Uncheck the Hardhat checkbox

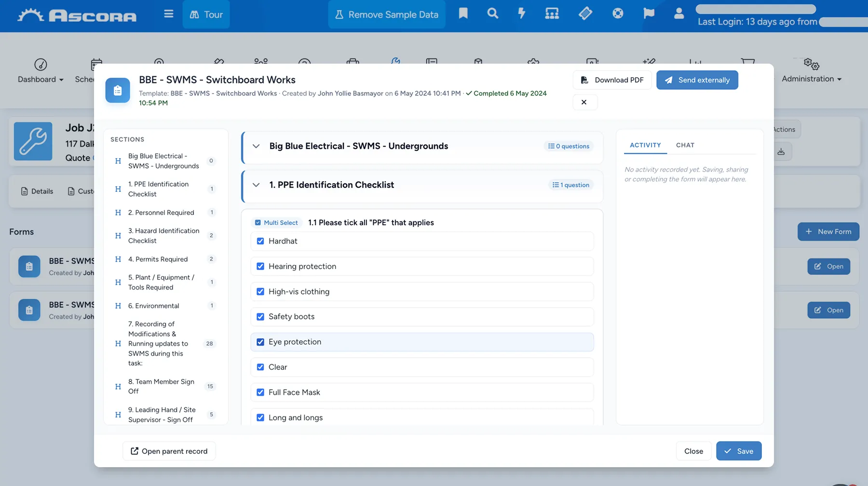coord(260,241)
